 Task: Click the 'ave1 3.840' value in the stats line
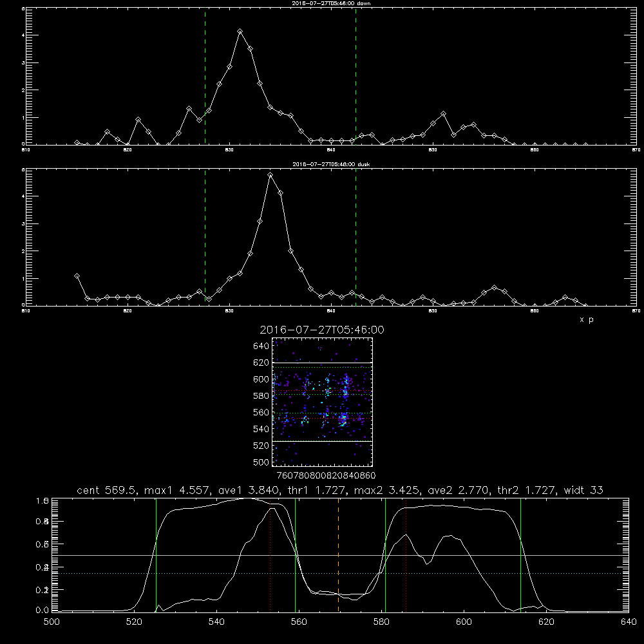(x=250, y=490)
